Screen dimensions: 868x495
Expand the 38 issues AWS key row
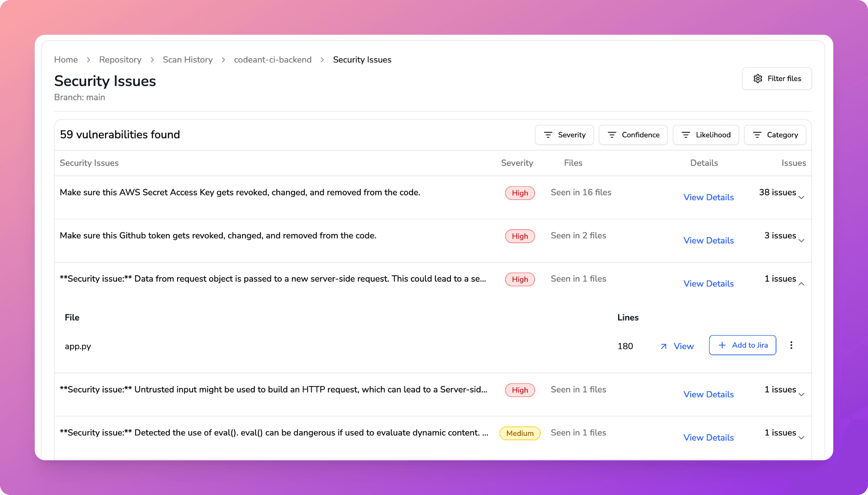[801, 198]
